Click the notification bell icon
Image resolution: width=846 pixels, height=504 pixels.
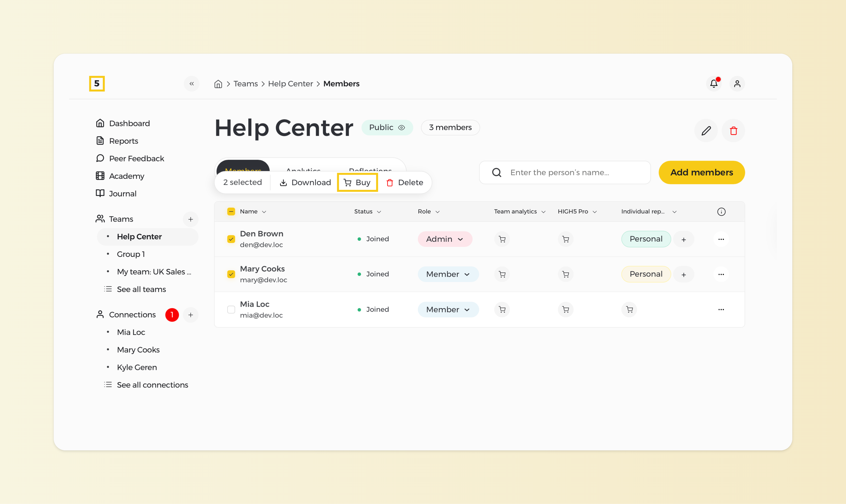click(714, 84)
